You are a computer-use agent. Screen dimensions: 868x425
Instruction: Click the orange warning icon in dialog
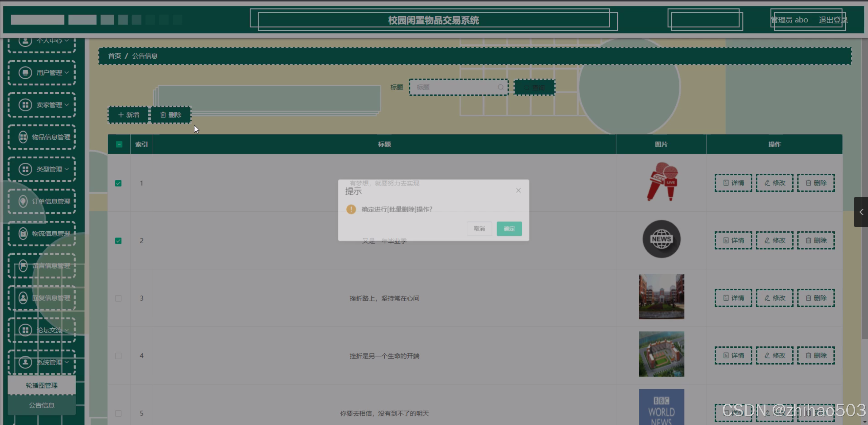(x=351, y=209)
